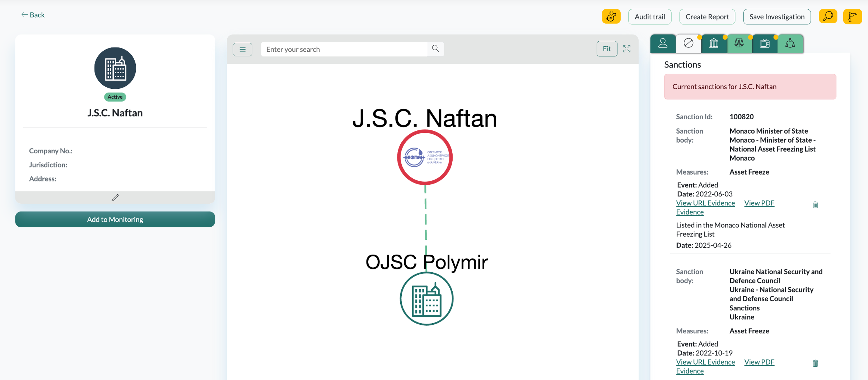Click the 'J.S.C. Naftan' card title
Screen dimensions: 868x380
click(115, 113)
